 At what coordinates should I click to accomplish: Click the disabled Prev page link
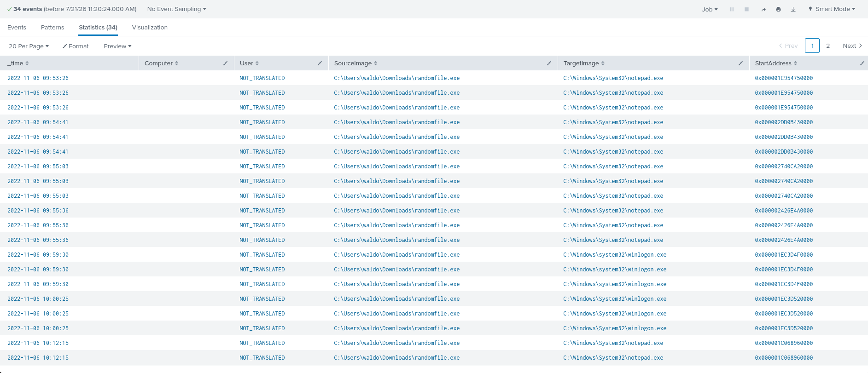pos(788,46)
